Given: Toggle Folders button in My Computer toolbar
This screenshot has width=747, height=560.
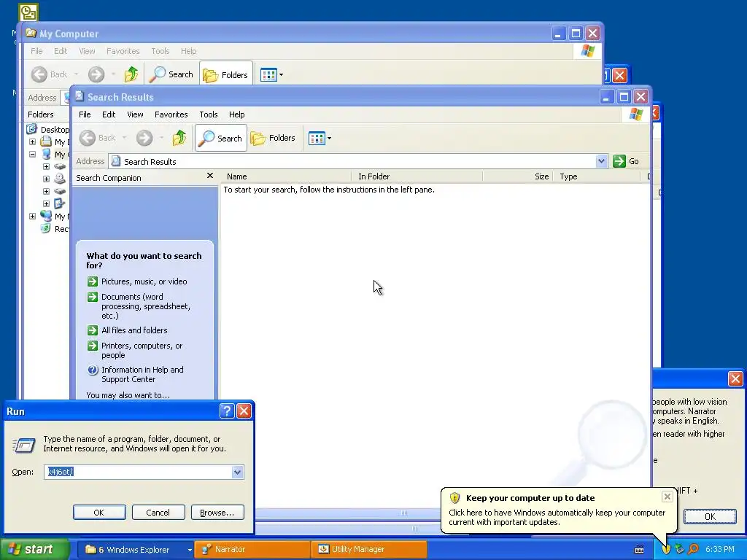Looking at the screenshot, I should (x=226, y=75).
